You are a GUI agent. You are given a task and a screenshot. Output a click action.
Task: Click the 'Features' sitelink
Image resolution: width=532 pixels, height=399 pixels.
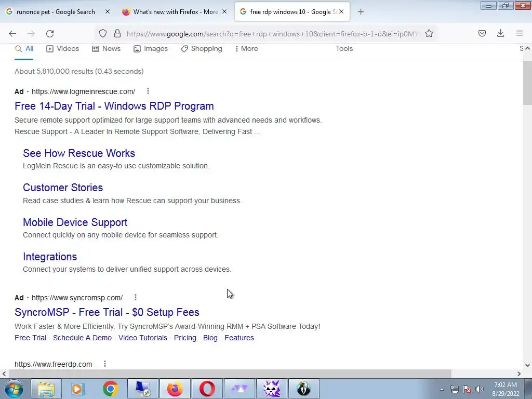click(239, 338)
